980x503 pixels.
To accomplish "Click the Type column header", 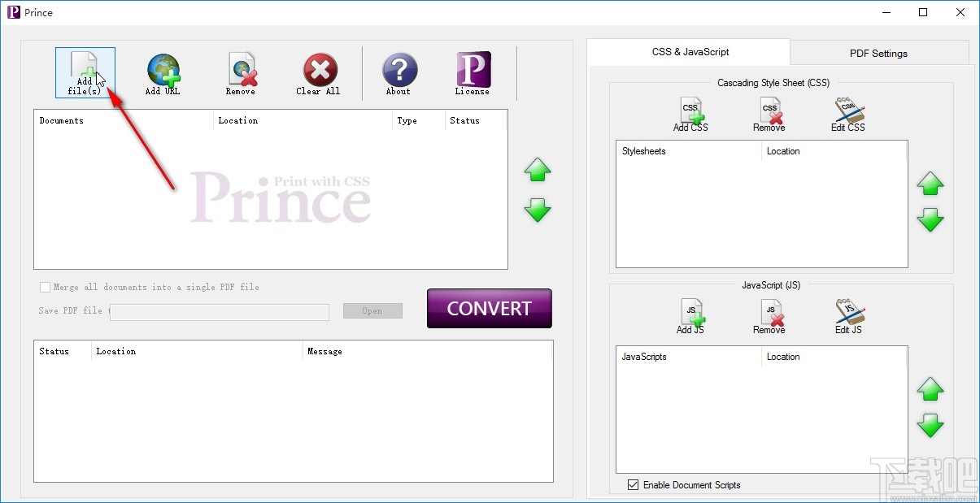I will [x=418, y=120].
